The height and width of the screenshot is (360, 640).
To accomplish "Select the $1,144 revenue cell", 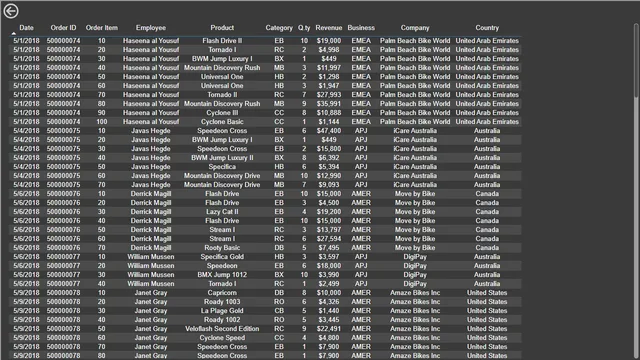I will click(329, 122).
